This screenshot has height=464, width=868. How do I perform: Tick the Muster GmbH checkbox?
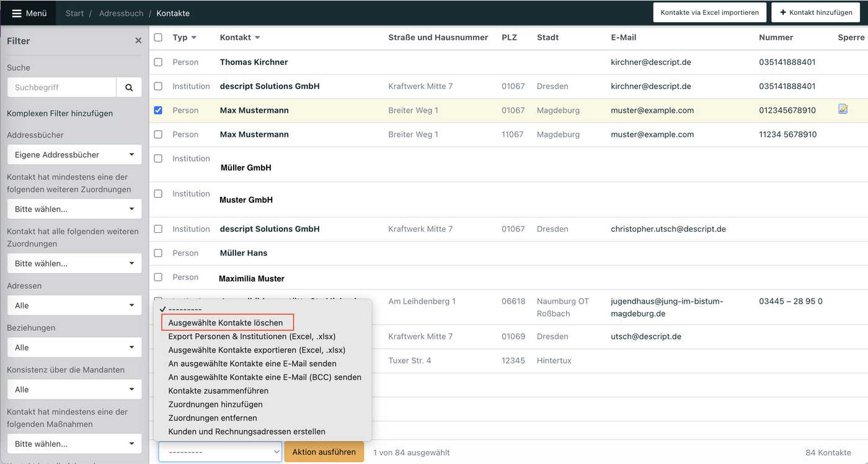click(x=158, y=194)
